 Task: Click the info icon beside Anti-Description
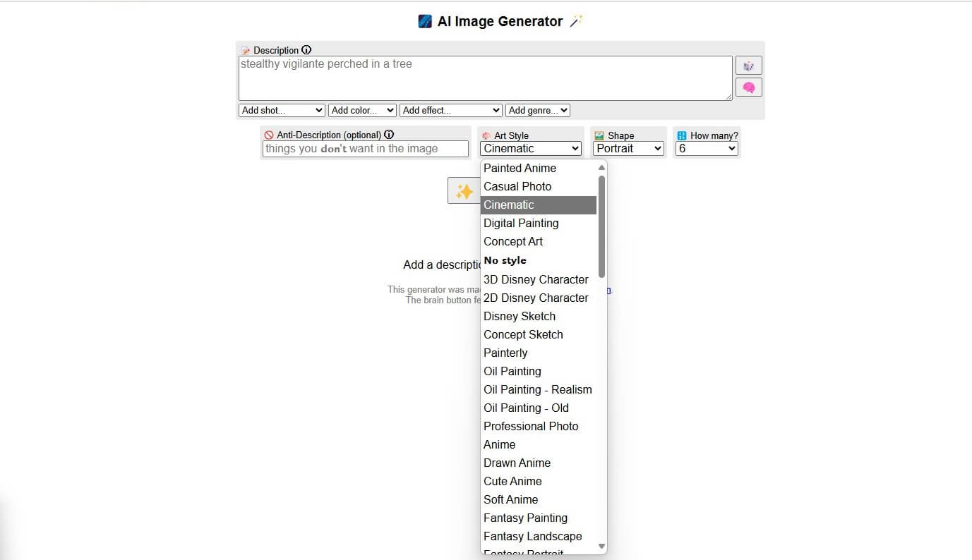[x=389, y=135]
